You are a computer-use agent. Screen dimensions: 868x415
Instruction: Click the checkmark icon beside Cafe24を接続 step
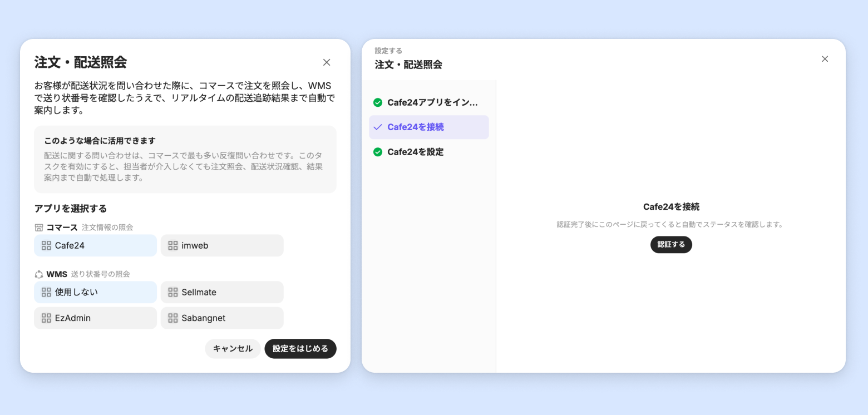(x=378, y=127)
